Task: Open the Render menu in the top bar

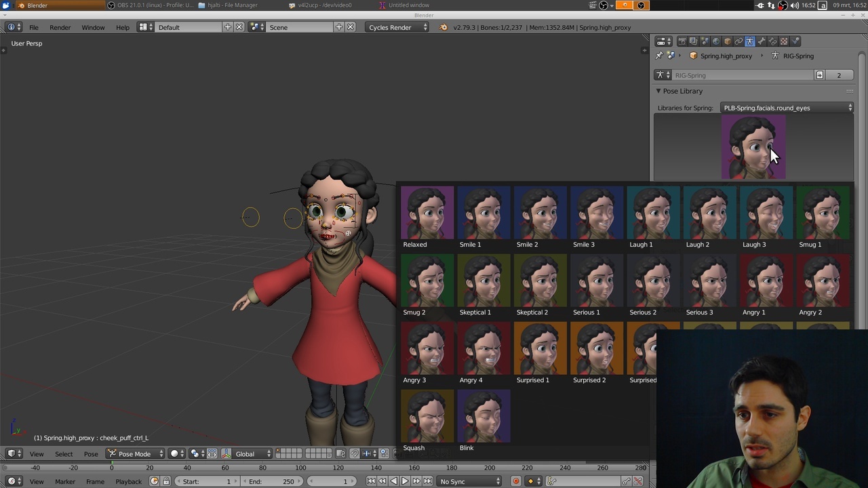Action: (x=60, y=27)
